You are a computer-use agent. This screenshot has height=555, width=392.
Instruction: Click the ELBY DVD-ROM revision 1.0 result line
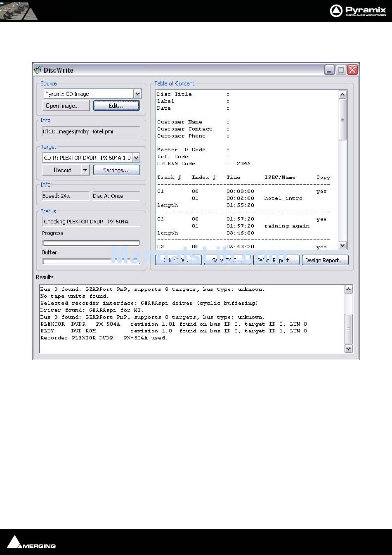(x=174, y=331)
